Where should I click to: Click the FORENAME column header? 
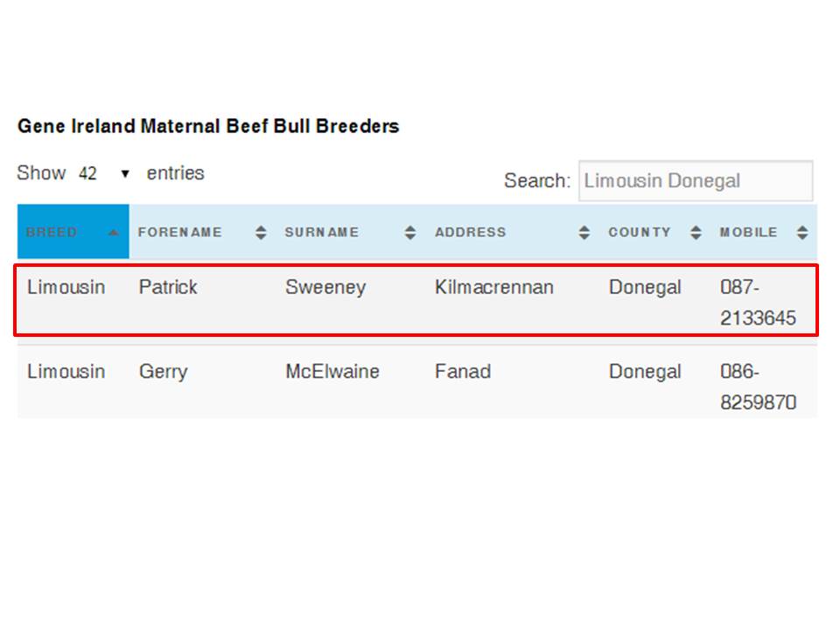(202, 232)
